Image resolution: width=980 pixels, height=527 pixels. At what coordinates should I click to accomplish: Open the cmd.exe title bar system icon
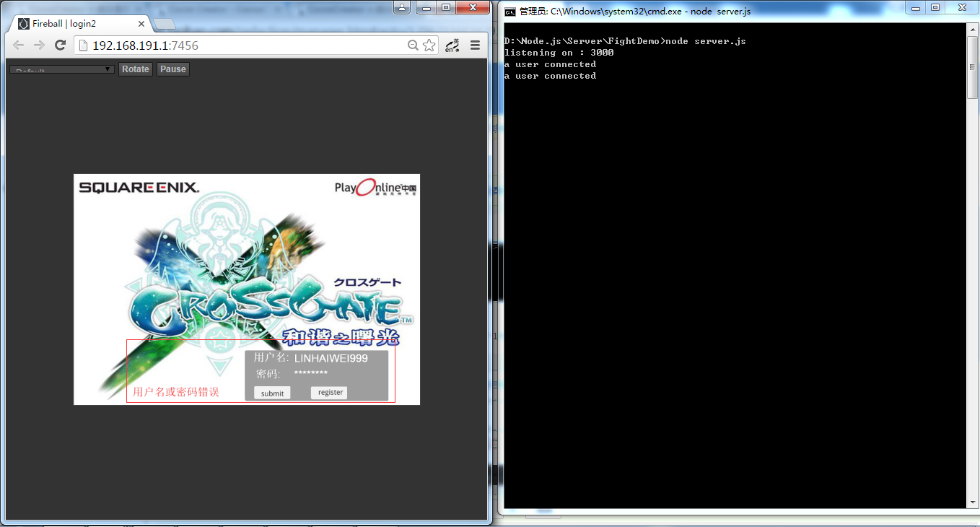pyautogui.click(x=510, y=12)
